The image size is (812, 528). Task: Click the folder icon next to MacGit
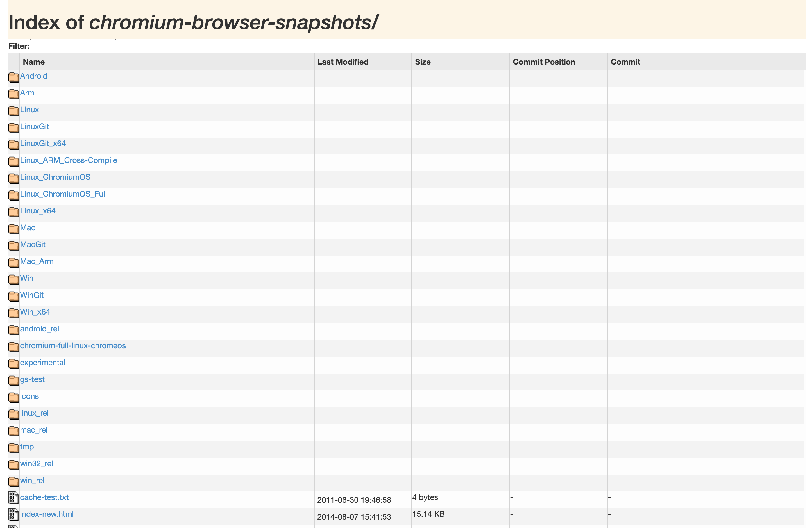(14, 245)
